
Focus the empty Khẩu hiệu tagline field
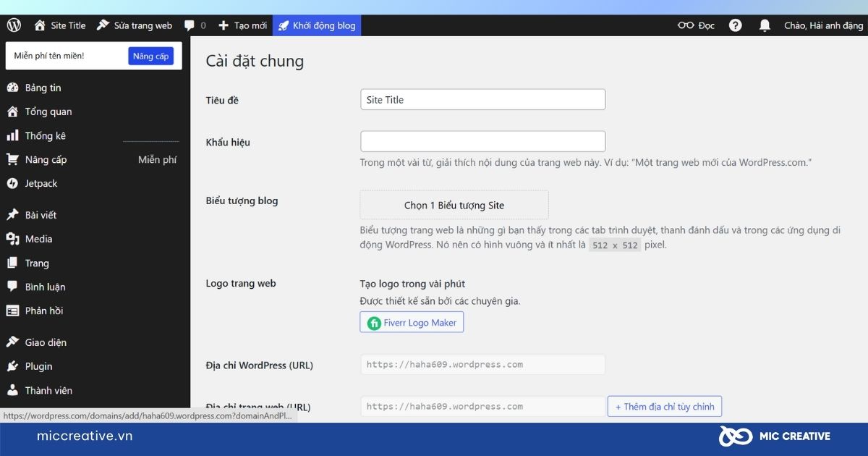483,141
